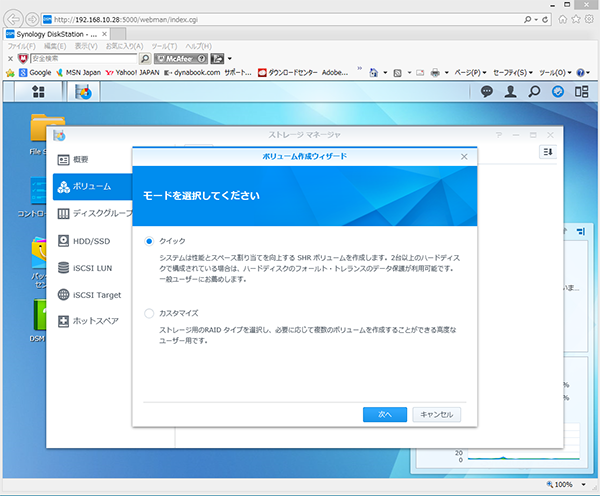Click browser forward arrow button
Viewport: 600px width, 496px height.
(x=32, y=19)
